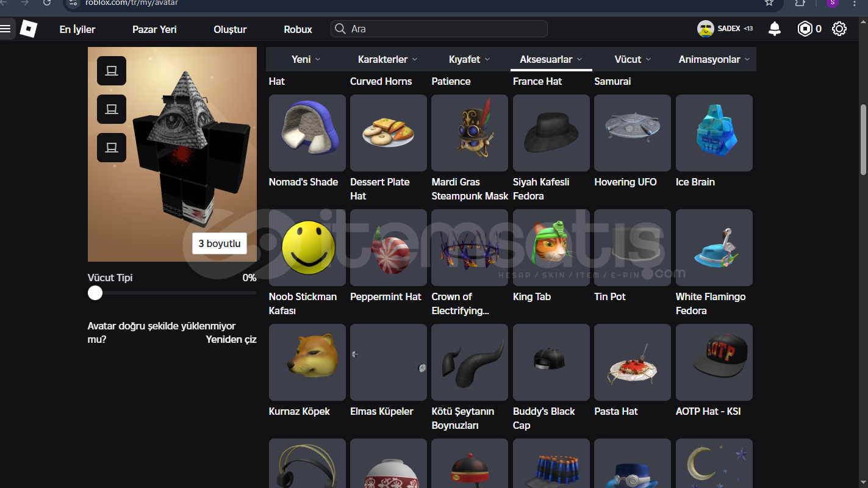Viewport: 868px width, 488px height.
Task: Open the browser extensions puzzle icon
Action: tap(800, 2)
